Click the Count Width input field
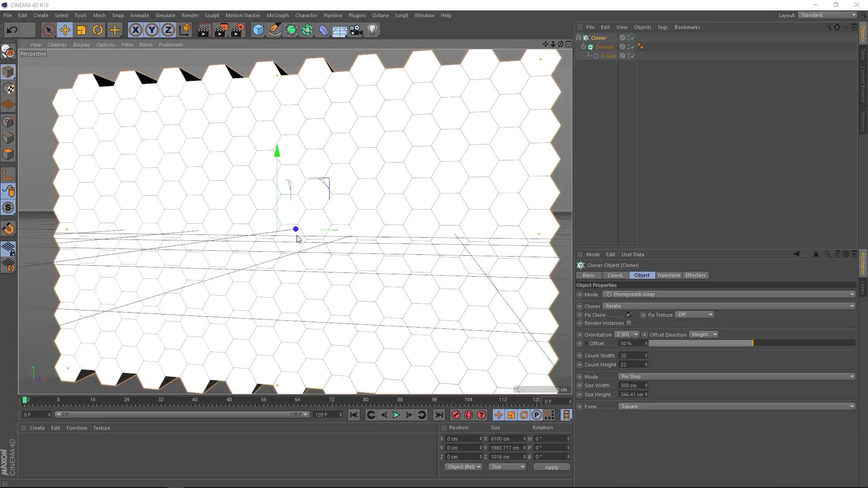868x488 pixels. pyautogui.click(x=631, y=356)
